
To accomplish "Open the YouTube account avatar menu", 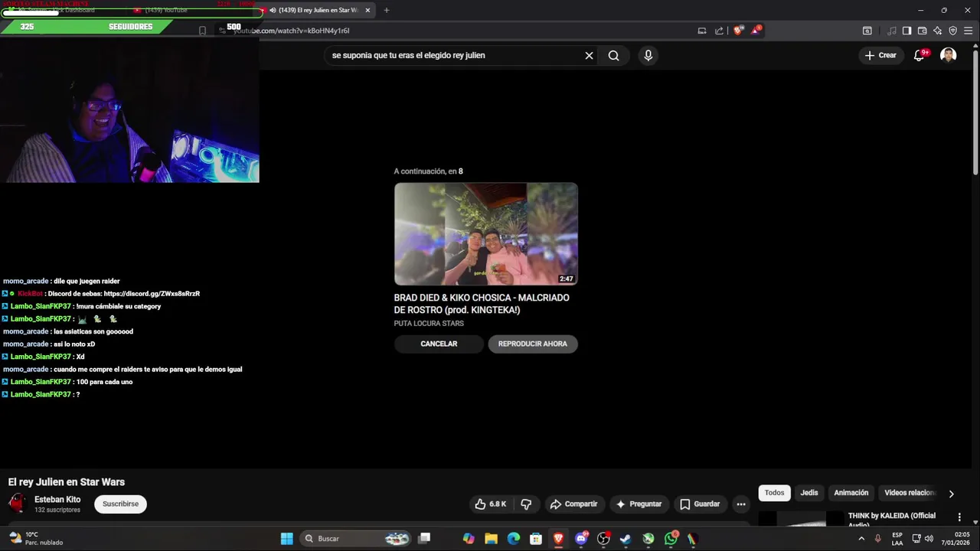I will 948,55.
